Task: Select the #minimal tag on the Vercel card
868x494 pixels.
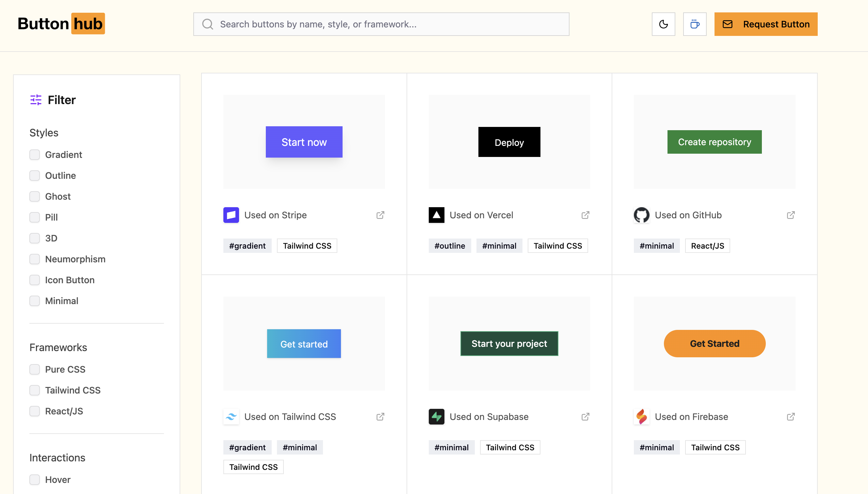Action: tap(499, 245)
